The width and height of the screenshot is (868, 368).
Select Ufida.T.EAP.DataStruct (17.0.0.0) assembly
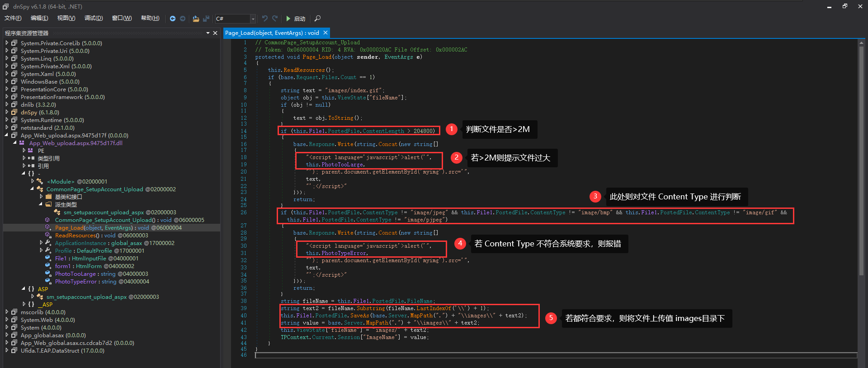(x=62, y=350)
